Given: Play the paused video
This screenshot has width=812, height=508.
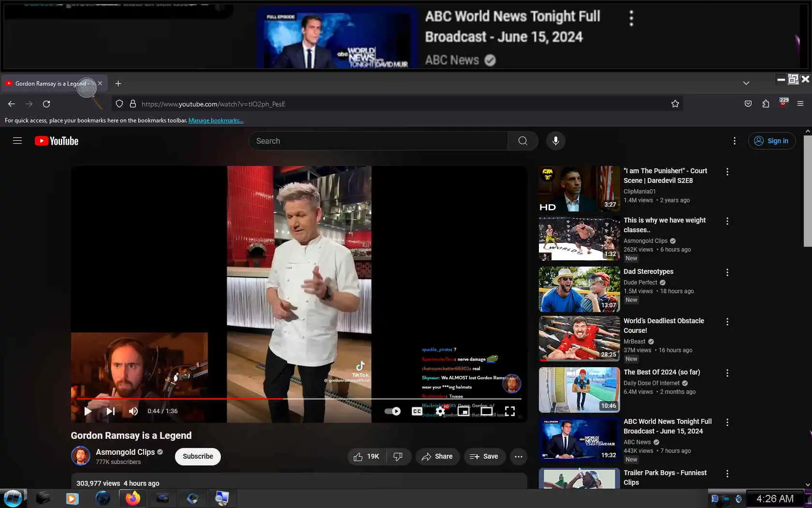Looking at the screenshot, I should 87,411.
